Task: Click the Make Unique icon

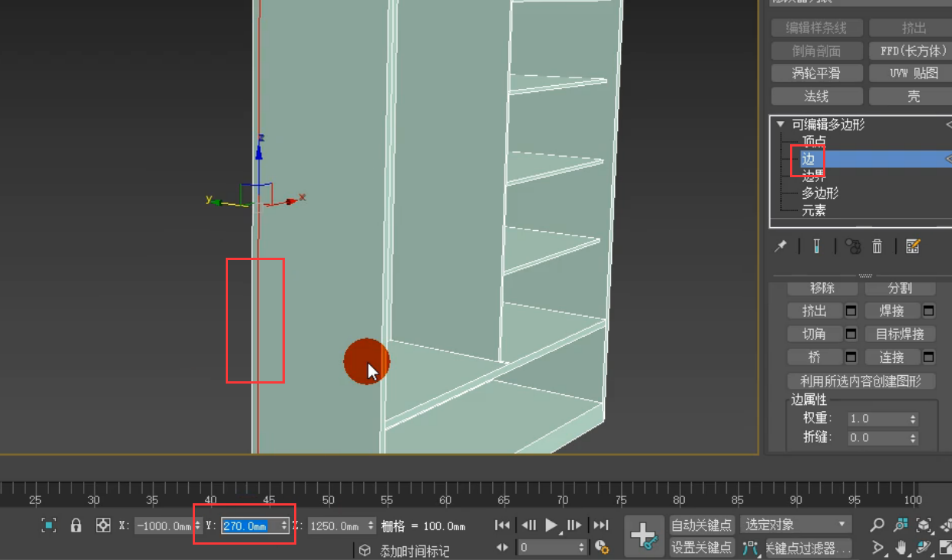Action: (852, 245)
